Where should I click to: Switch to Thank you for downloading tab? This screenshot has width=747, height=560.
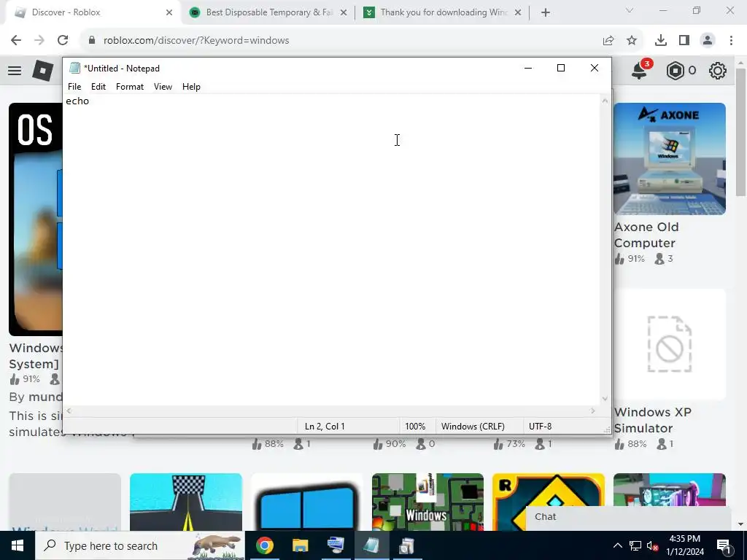click(x=443, y=12)
